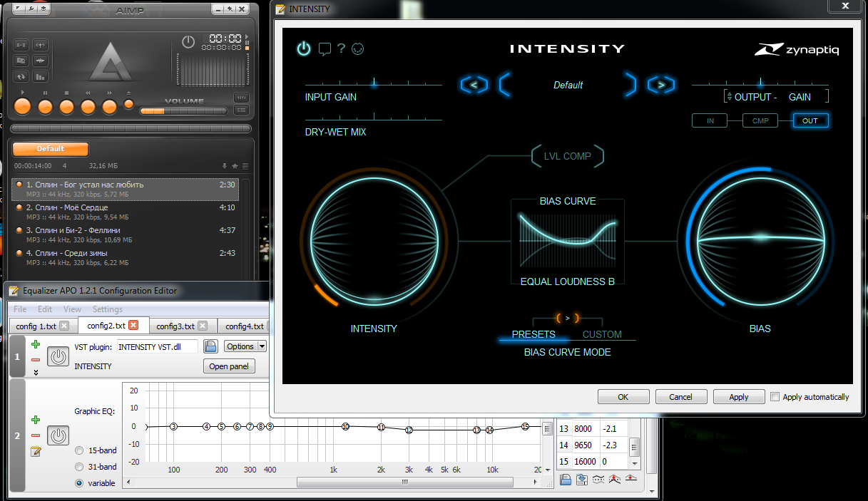868x501 pixels.
Task: Click the AIMP volume slider bar
Action: point(183,111)
